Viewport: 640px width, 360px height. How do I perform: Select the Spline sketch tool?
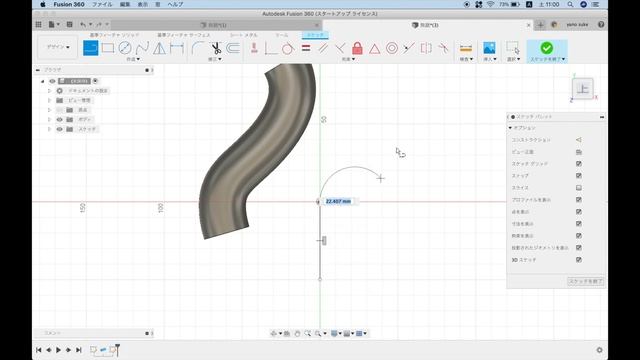pos(142,48)
